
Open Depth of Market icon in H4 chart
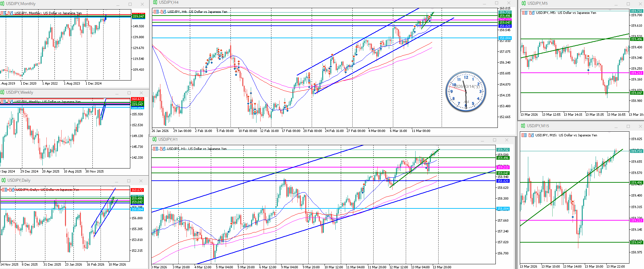pyautogui.click(x=156, y=12)
